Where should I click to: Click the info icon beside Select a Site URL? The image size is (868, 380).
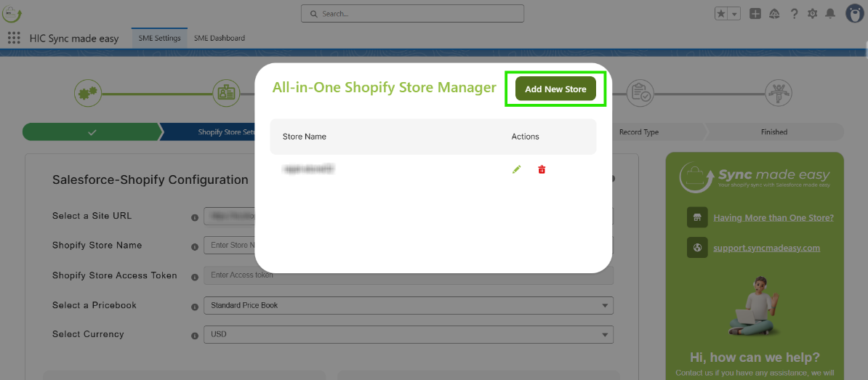coord(195,217)
